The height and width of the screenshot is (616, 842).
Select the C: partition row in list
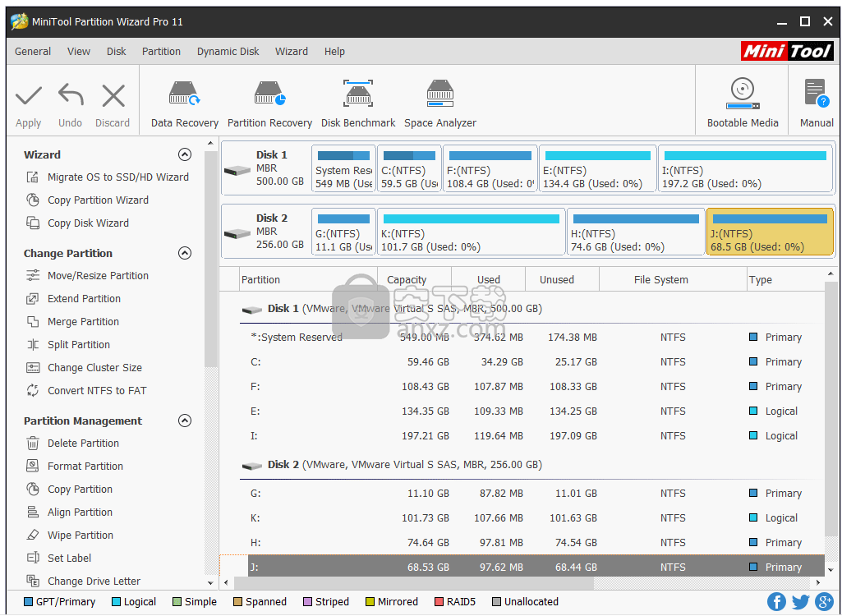[531, 362]
